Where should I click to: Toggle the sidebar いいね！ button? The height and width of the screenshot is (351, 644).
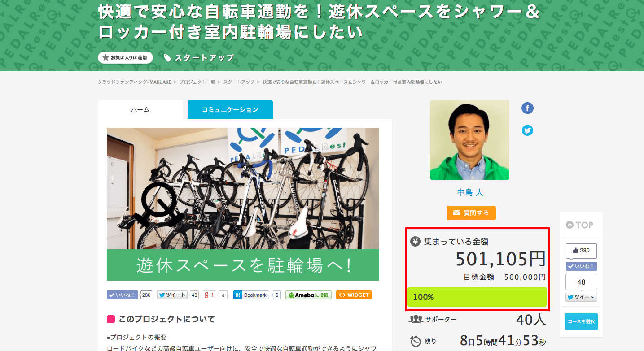click(x=581, y=266)
